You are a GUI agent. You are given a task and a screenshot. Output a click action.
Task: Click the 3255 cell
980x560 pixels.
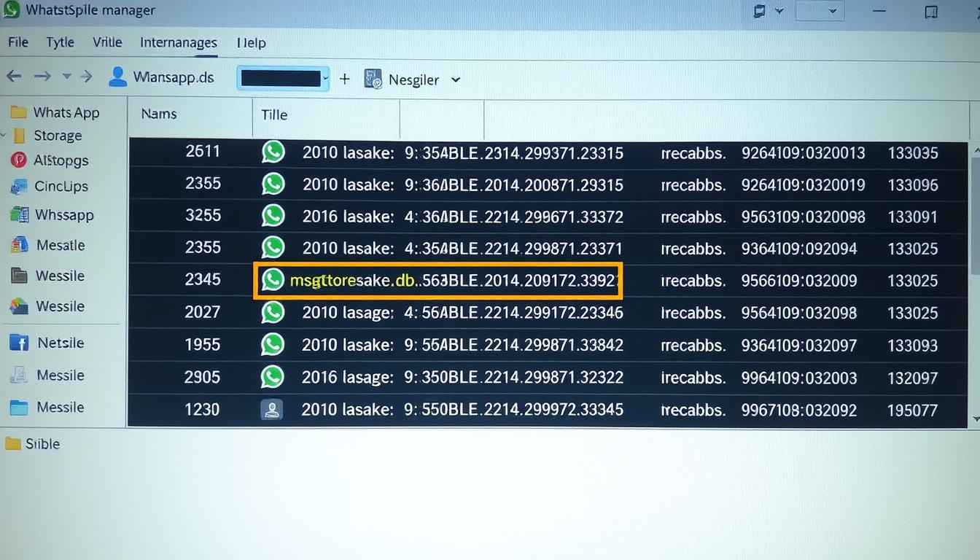click(203, 216)
